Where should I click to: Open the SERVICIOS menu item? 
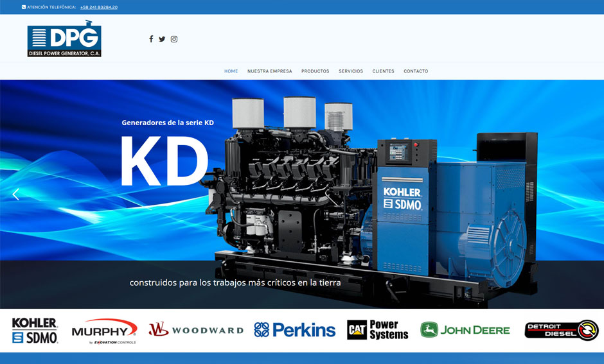[351, 71]
